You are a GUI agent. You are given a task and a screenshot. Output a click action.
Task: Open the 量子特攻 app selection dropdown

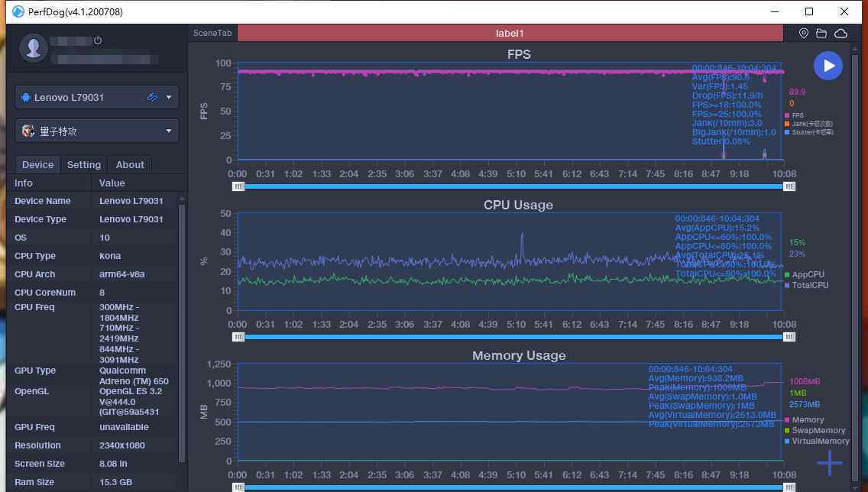pyautogui.click(x=169, y=131)
